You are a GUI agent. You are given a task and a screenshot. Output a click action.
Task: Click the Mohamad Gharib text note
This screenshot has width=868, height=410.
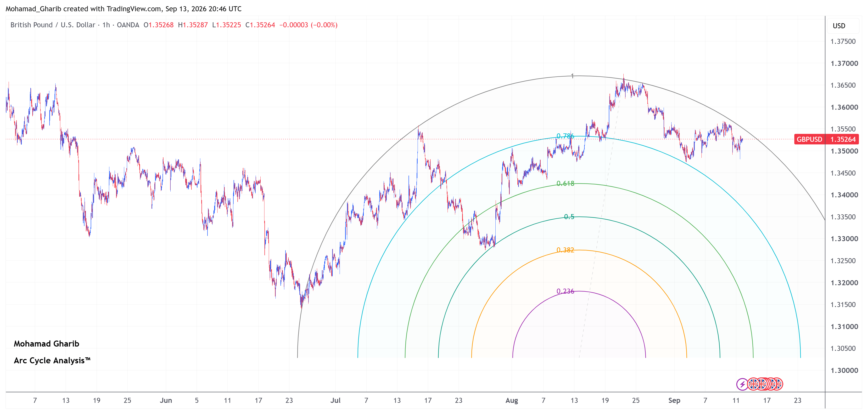46,344
